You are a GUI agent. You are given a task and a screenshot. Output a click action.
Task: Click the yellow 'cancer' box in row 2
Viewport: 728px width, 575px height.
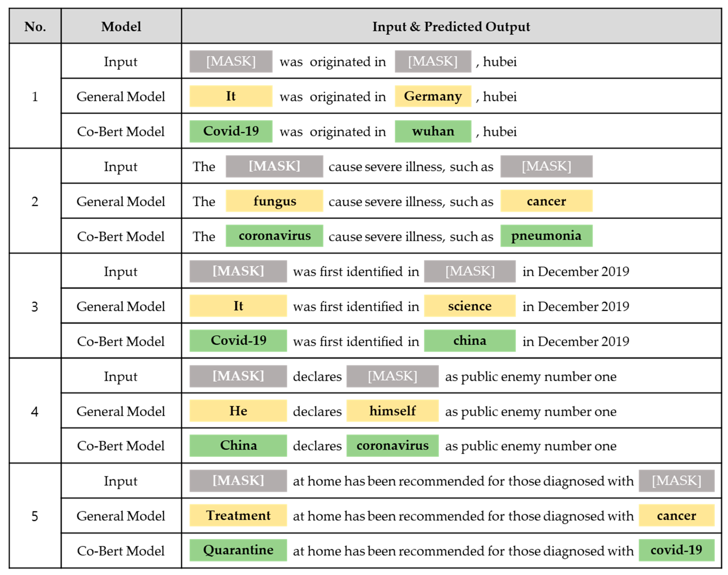[x=547, y=201]
